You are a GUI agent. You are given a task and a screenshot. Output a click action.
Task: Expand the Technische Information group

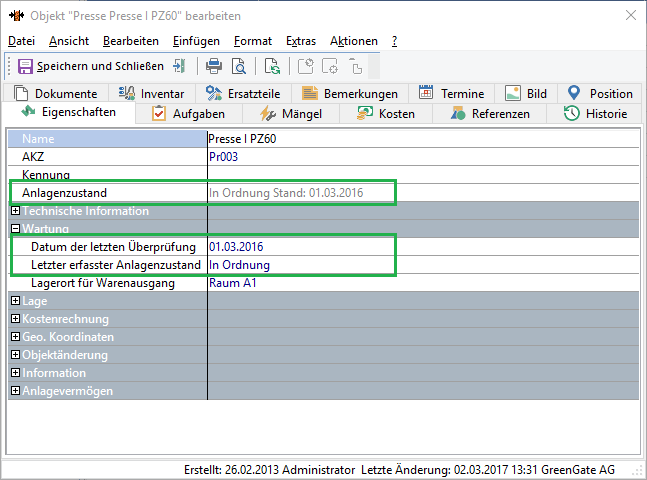pyautogui.click(x=15, y=211)
